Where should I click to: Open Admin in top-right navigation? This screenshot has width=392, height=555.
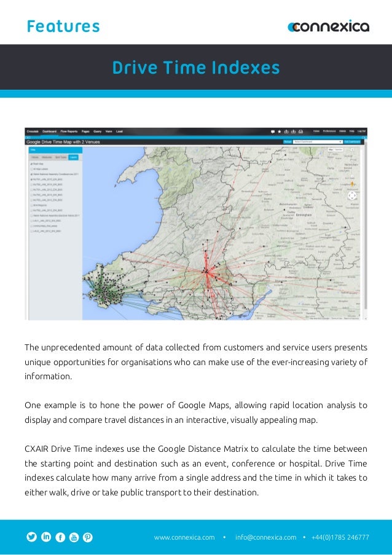[x=342, y=131]
